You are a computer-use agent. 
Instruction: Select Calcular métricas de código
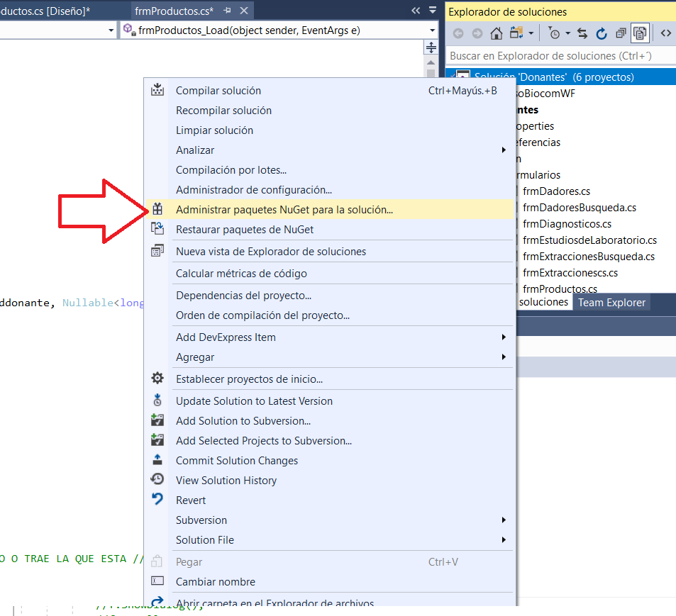click(x=241, y=274)
